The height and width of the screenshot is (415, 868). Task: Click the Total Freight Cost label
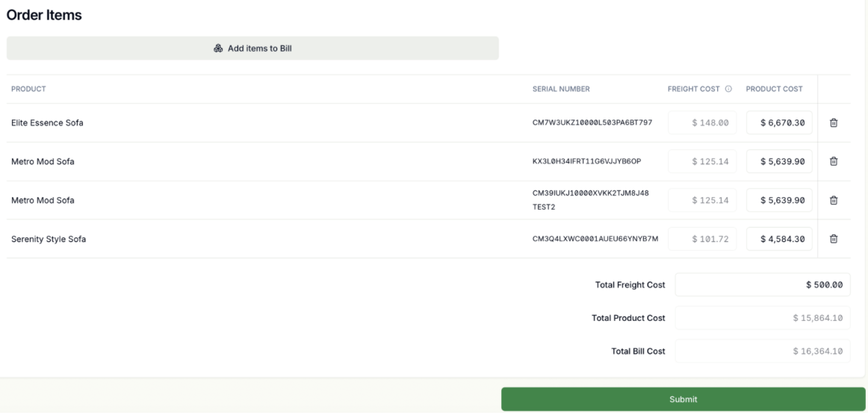pyautogui.click(x=630, y=285)
